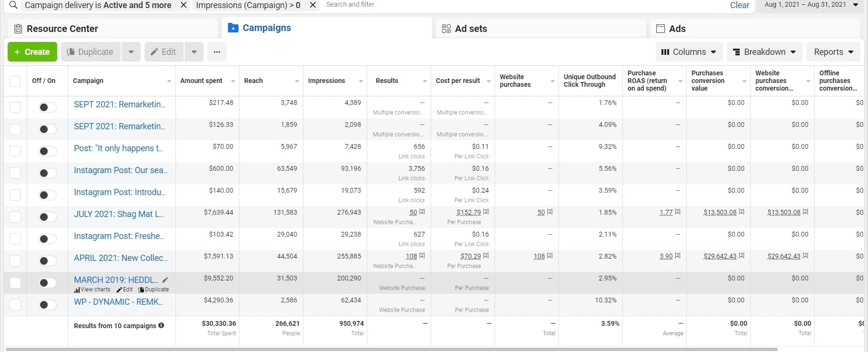Remove the Campaign delivery filter chip
The image size is (868, 352).
[x=184, y=5]
